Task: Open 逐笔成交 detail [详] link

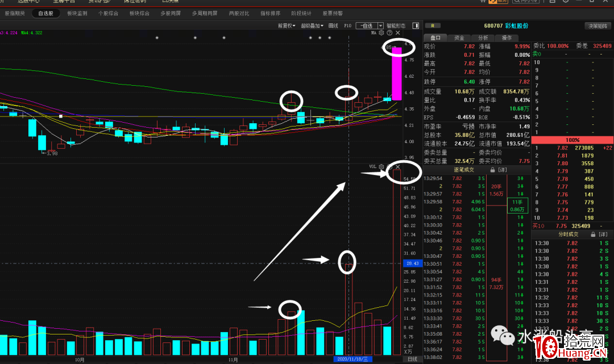Action: [503, 170]
